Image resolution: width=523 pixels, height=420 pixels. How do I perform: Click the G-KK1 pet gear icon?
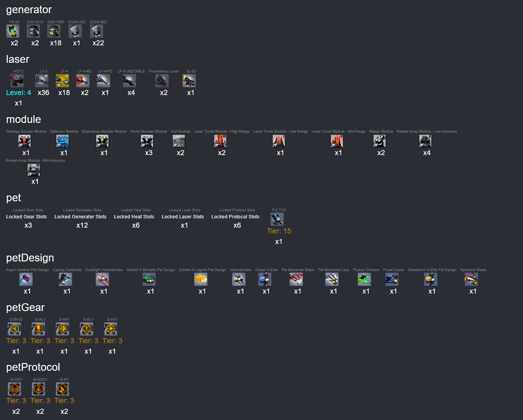pyautogui.click(x=110, y=329)
